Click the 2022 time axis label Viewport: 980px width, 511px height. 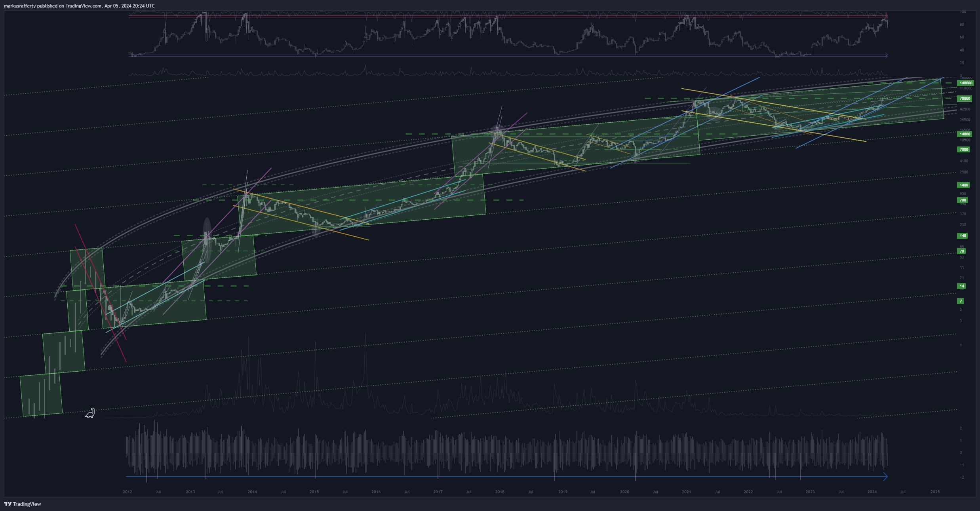pos(748,492)
